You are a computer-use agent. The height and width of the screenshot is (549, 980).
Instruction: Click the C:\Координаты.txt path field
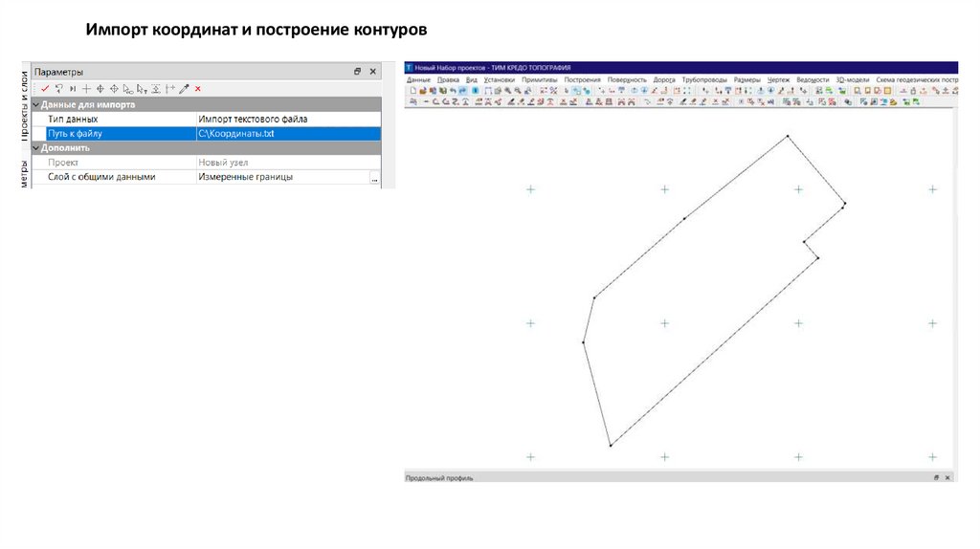288,134
